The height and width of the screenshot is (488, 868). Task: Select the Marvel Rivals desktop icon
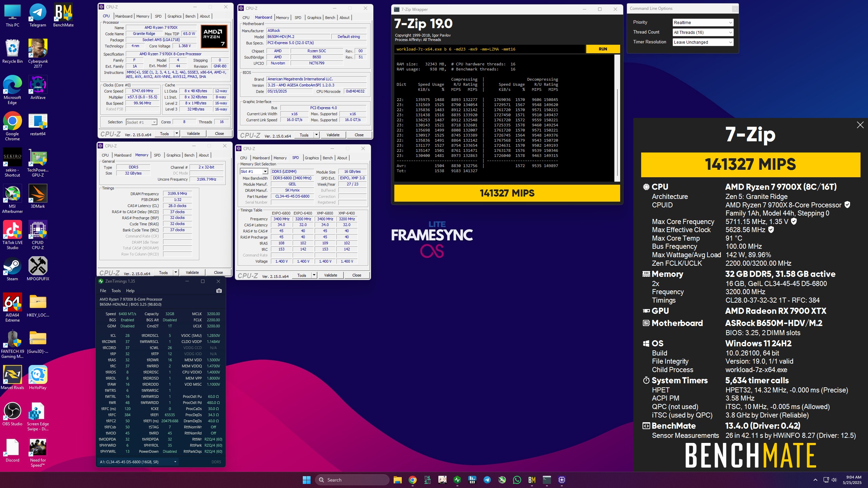pyautogui.click(x=13, y=378)
